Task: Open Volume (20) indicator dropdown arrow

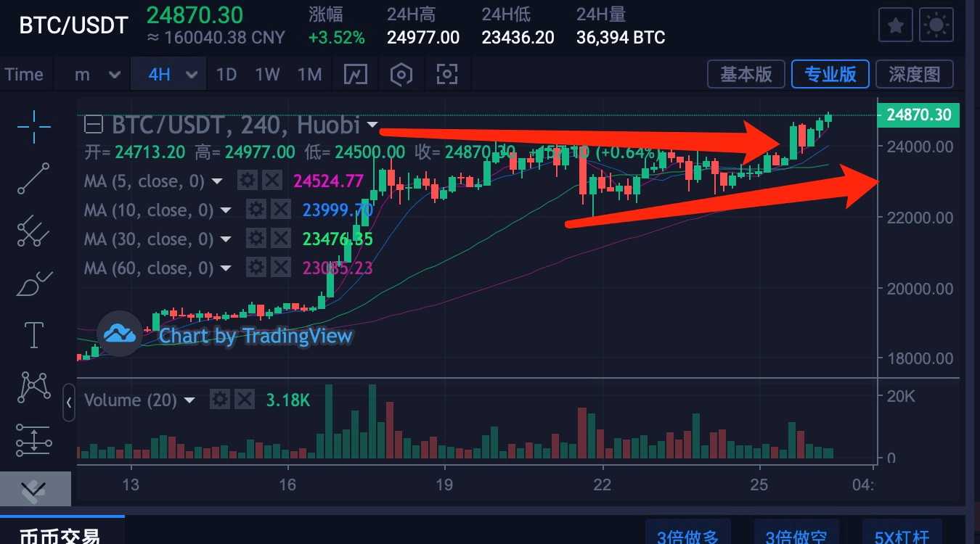Action: click(x=189, y=400)
